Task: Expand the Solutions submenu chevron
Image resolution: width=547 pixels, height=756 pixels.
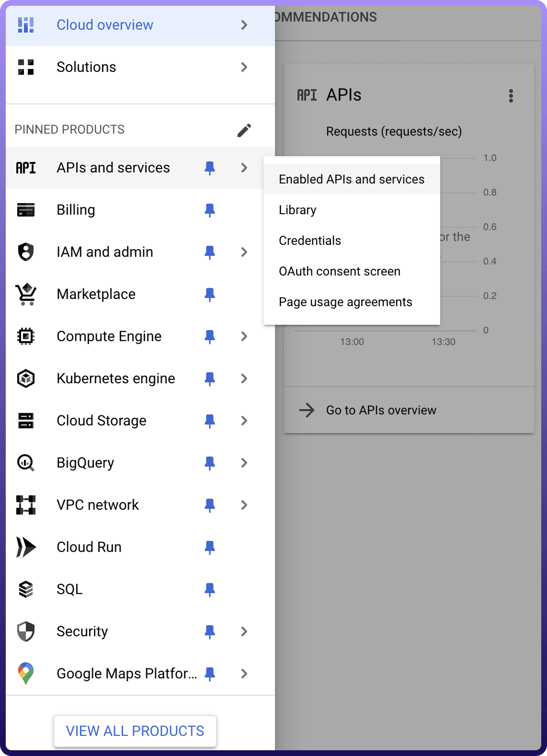Action: (244, 67)
